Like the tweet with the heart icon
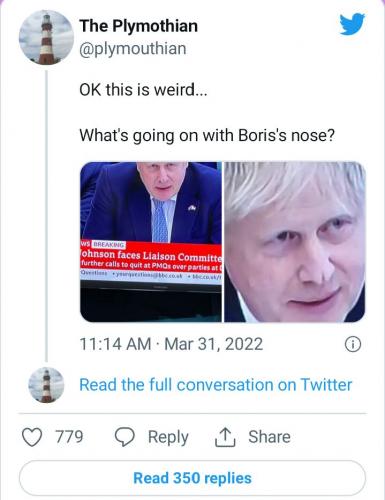 click(x=32, y=437)
